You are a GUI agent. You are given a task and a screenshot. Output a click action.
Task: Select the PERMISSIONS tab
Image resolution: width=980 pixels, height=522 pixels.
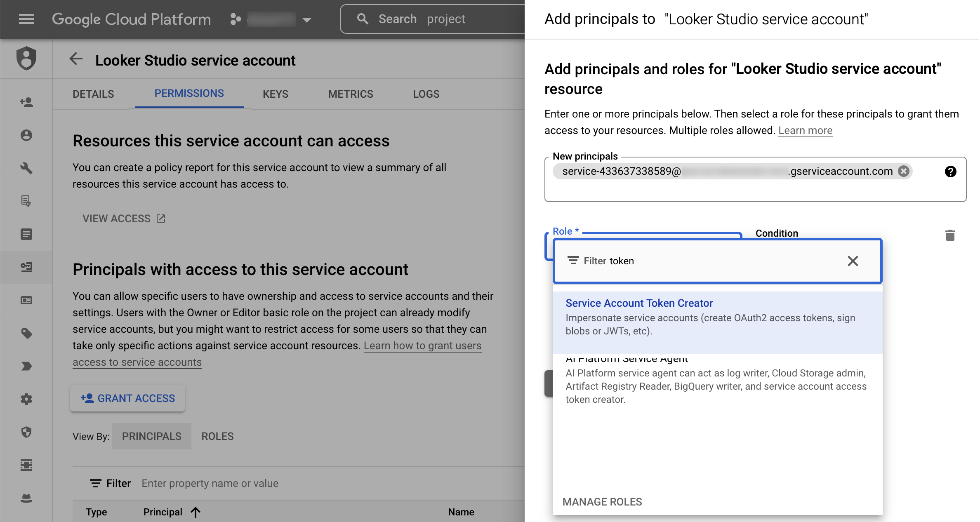pos(188,94)
